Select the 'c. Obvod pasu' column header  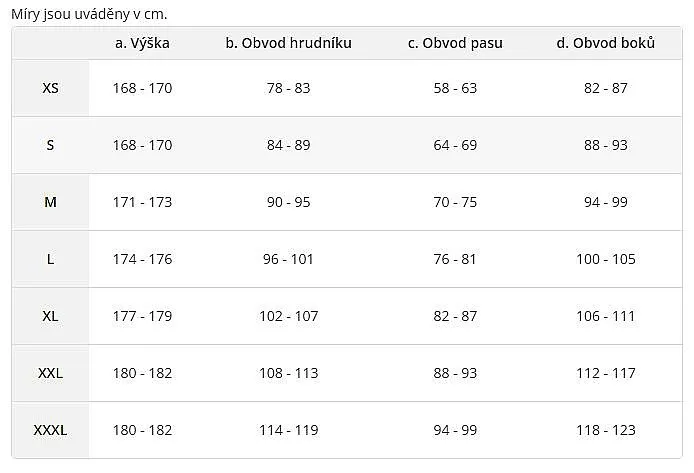pos(455,43)
